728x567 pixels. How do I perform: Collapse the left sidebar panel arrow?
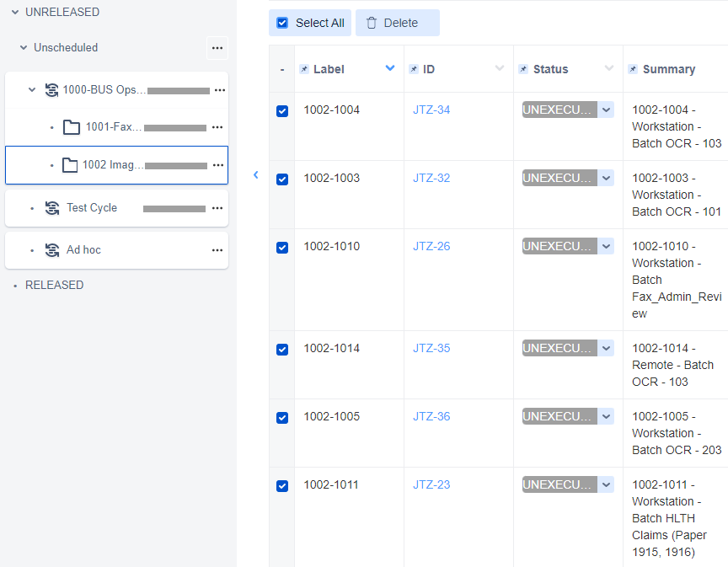tap(256, 175)
